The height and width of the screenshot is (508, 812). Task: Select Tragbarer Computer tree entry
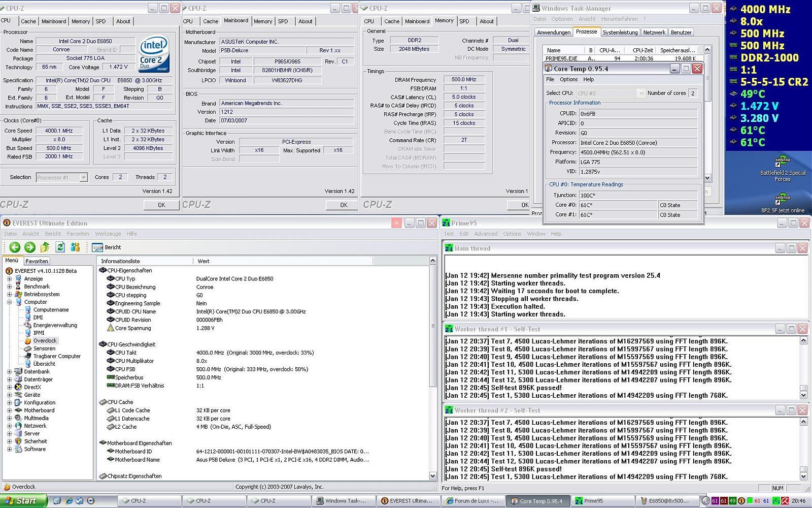click(57, 356)
